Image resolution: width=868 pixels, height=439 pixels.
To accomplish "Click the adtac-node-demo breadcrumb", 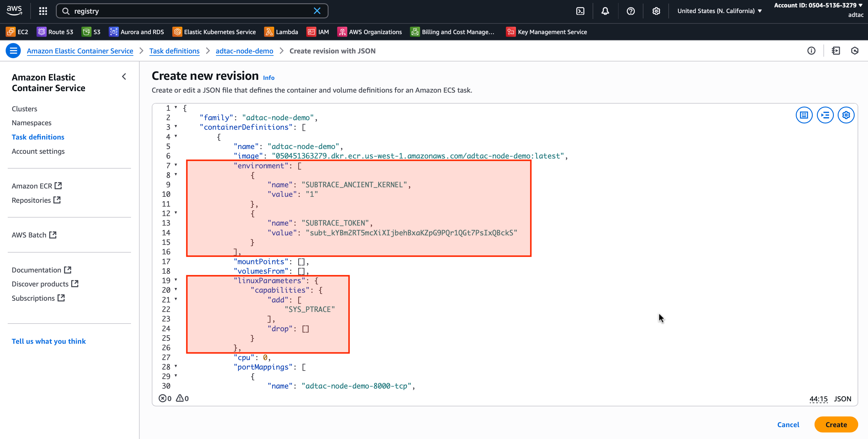I will pos(244,51).
